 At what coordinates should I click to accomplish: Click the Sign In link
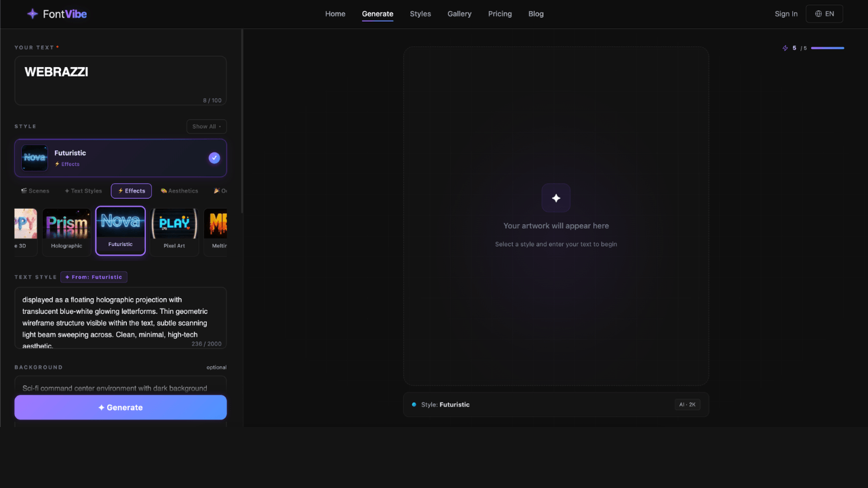tap(786, 14)
